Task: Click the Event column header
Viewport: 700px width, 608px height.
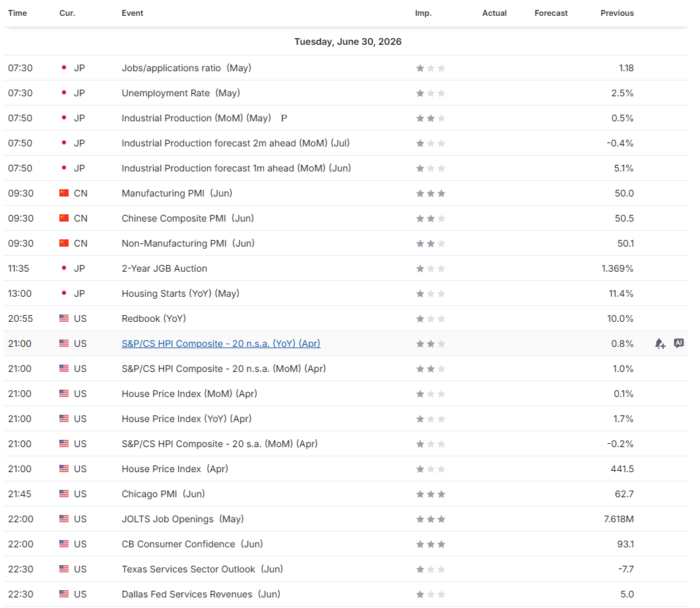Action: [132, 13]
